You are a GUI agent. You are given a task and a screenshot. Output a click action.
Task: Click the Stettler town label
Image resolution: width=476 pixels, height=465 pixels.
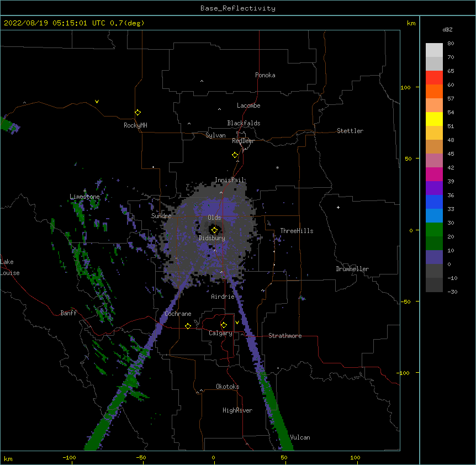click(x=350, y=131)
